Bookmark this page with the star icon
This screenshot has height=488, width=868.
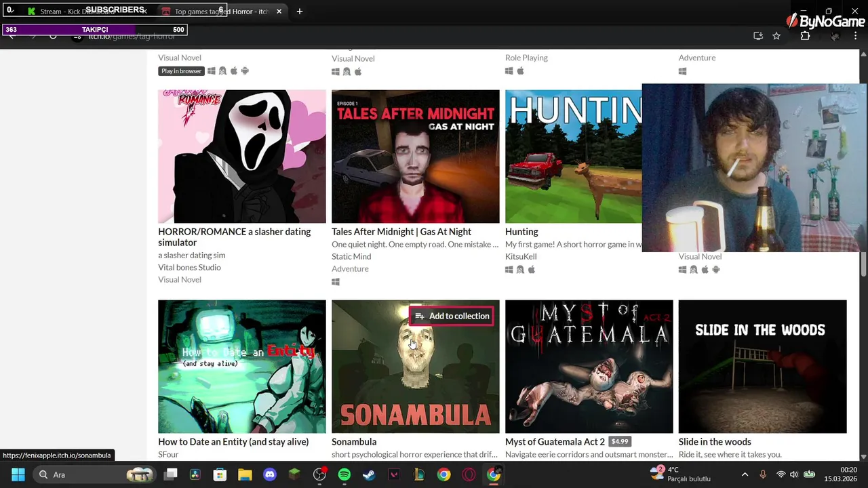(776, 36)
